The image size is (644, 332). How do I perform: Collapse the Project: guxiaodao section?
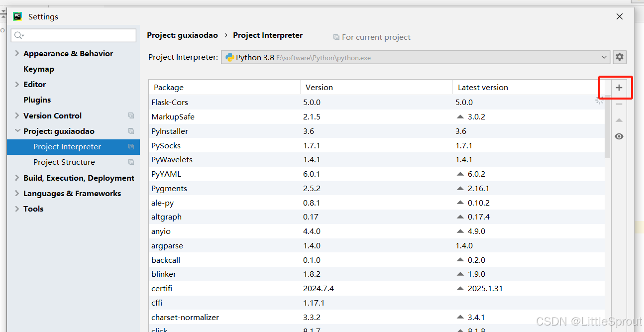pos(17,131)
